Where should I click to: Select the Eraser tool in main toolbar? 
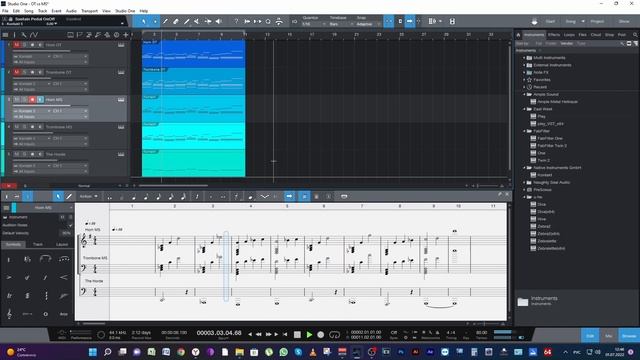(176, 21)
